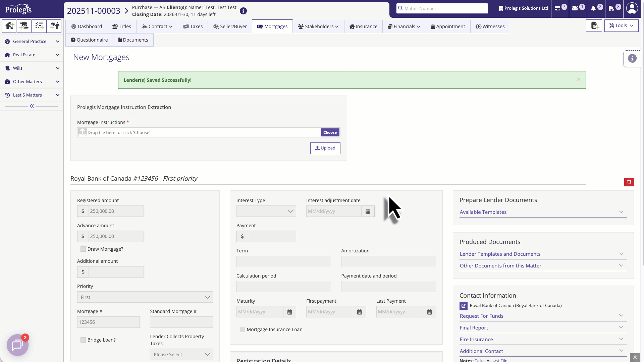Click the new real estate matter house icon
644x362 pixels.
(9, 26)
